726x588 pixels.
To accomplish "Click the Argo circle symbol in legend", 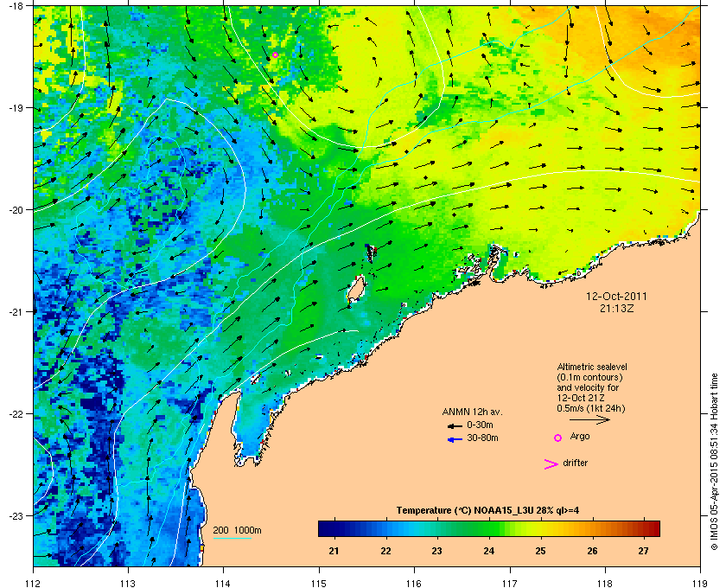I will pyautogui.click(x=558, y=438).
